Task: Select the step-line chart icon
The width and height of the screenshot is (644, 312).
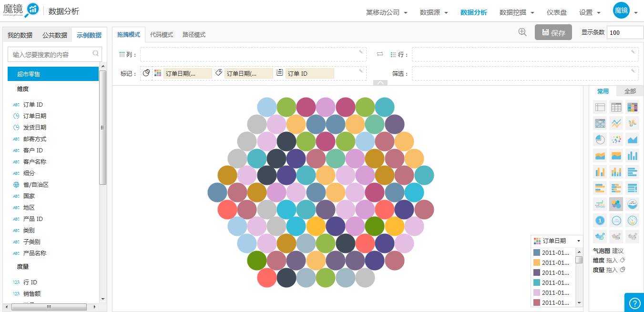Action: 633,123
